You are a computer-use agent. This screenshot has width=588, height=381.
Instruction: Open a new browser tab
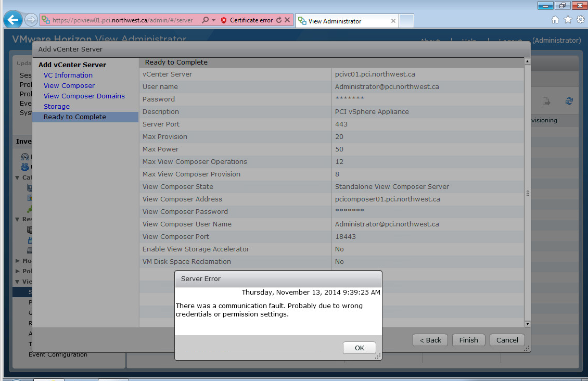406,21
